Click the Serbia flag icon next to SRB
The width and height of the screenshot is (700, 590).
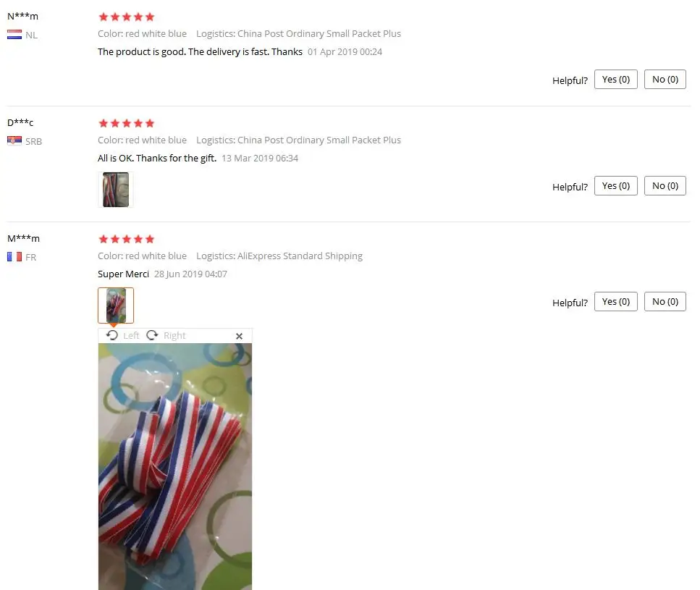[x=14, y=140]
